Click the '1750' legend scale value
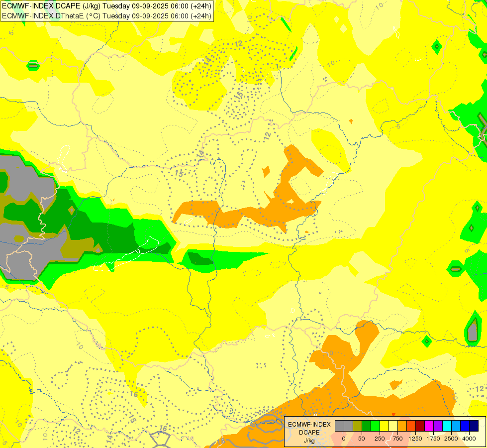The image size is (487, 448). 433,439
